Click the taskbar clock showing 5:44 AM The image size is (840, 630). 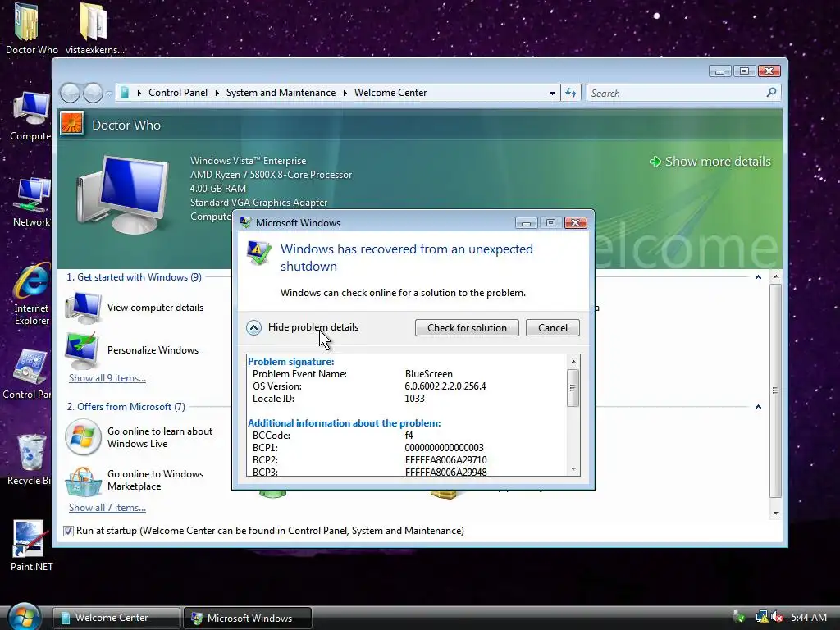pyautogui.click(x=809, y=617)
